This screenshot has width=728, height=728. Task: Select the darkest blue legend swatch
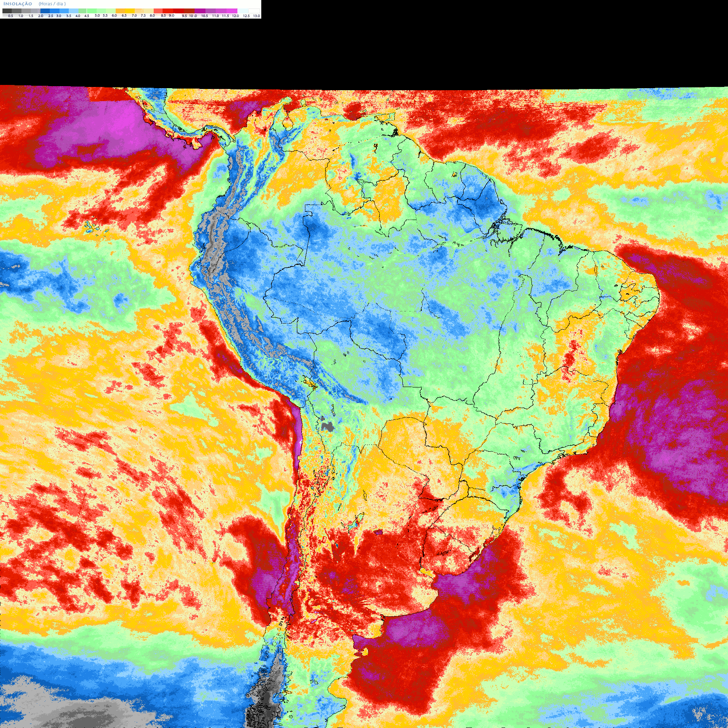pos(45,11)
